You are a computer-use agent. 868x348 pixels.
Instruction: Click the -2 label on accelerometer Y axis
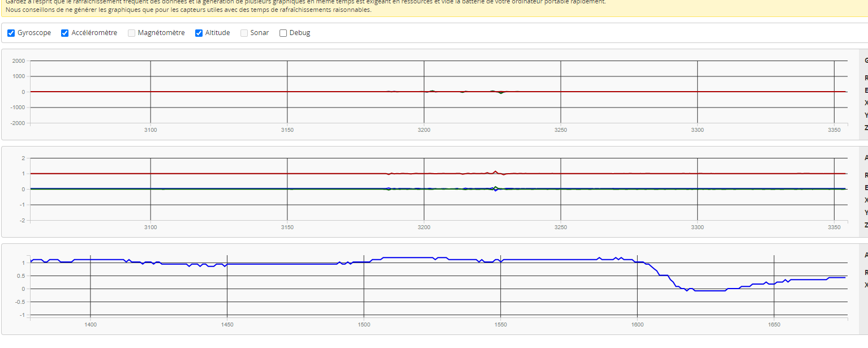click(x=22, y=220)
